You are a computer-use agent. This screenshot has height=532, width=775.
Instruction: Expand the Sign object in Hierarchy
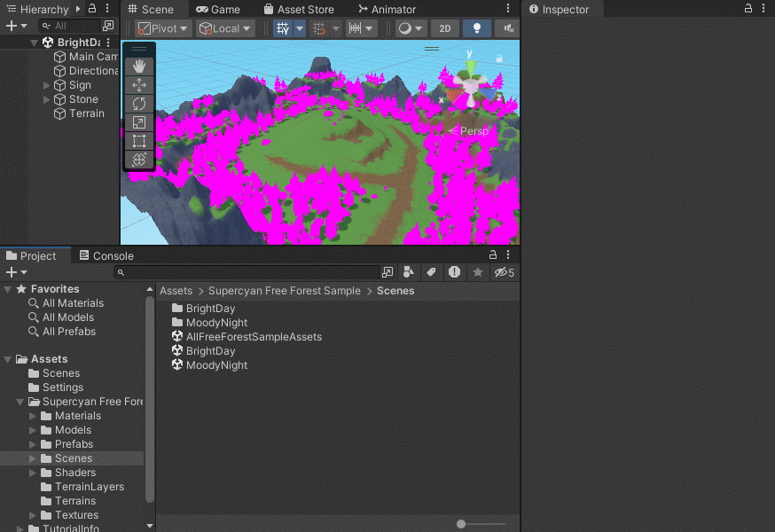click(47, 85)
